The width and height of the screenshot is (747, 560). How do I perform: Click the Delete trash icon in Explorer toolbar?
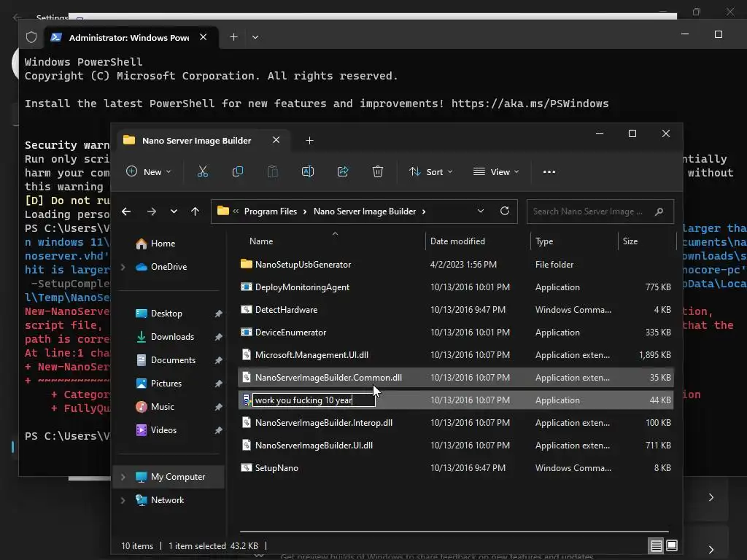pos(377,172)
